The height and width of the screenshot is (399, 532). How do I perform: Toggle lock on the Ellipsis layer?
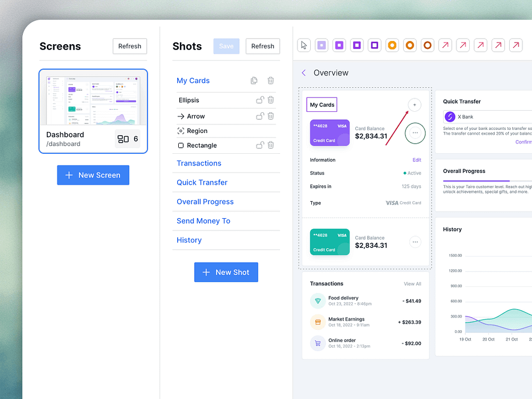pos(260,100)
